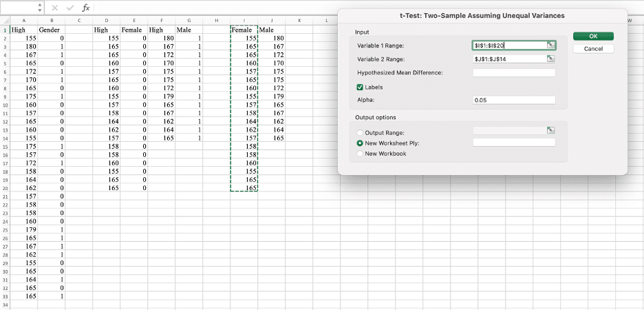The width and height of the screenshot is (644, 310).
Task: Click range selector icon for Variable 2 Range
Action: [x=550, y=59]
